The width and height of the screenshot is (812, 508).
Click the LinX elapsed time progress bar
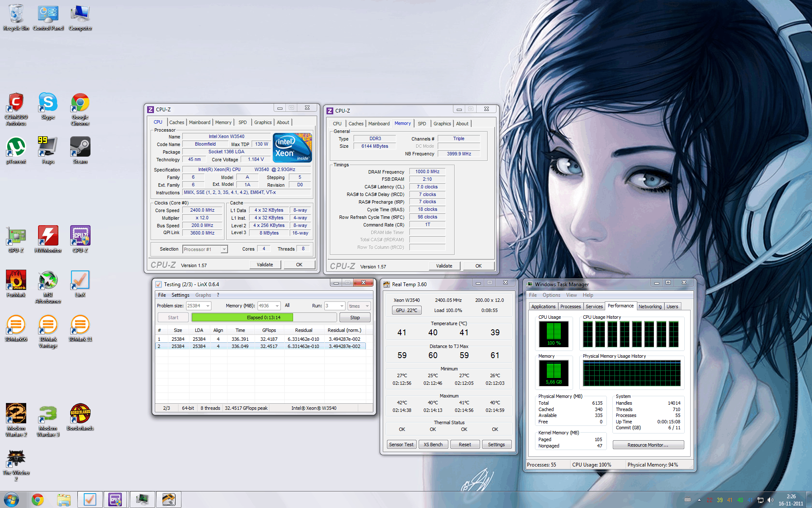click(263, 317)
